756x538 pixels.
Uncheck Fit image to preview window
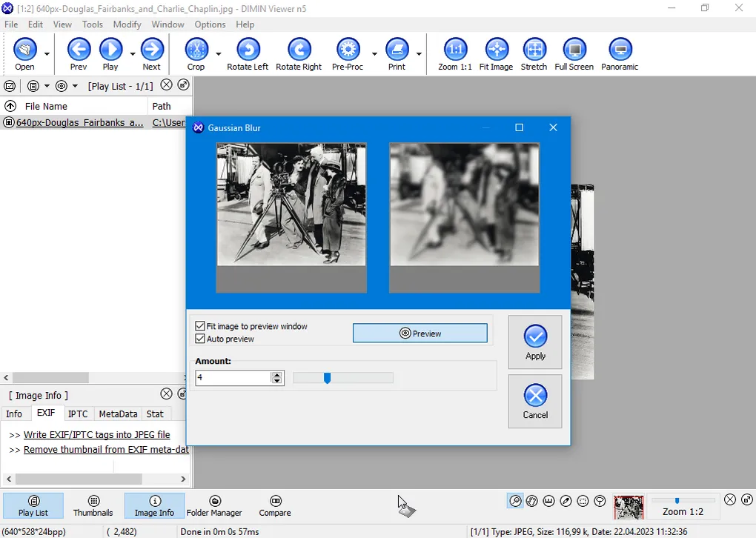[200, 326]
